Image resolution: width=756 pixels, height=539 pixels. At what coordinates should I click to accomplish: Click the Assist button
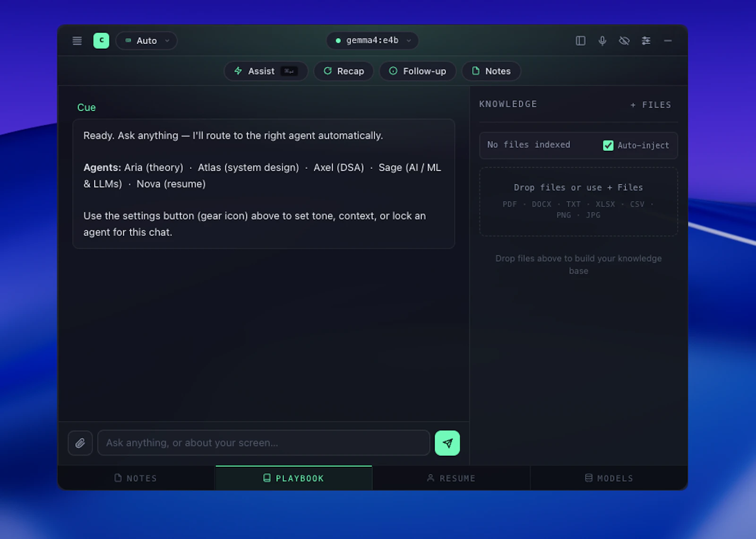266,71
